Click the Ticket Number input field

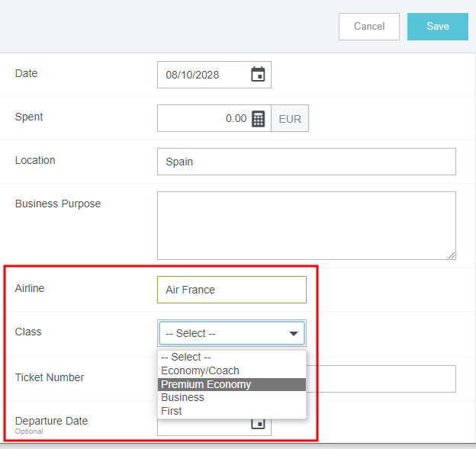click(x=381, y=379)
